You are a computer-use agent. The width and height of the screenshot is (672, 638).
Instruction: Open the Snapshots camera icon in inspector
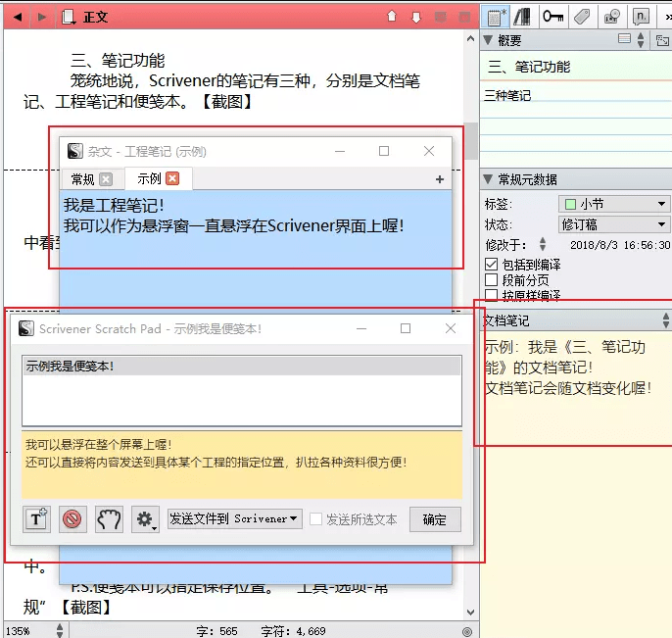(611, 17)
